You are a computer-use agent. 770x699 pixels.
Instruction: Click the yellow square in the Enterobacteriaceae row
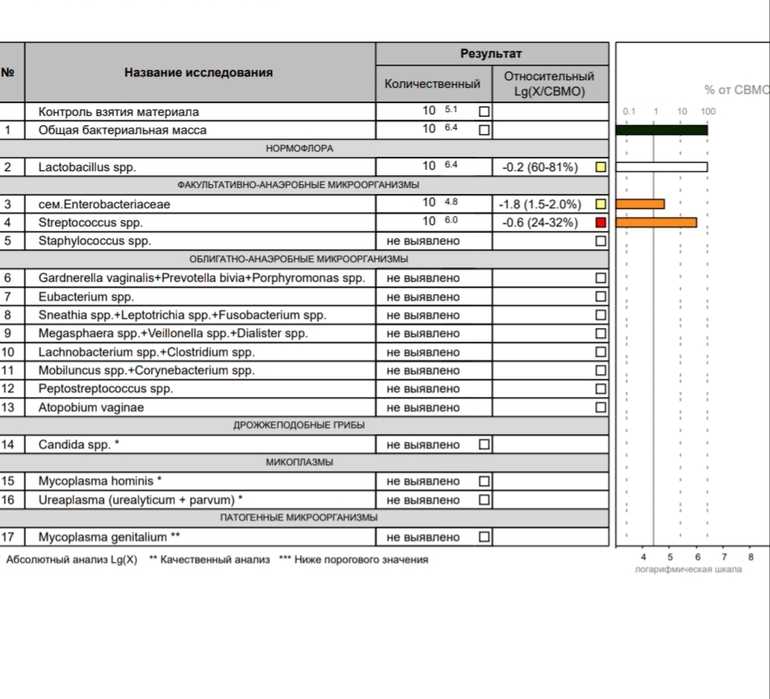[601, 204]
